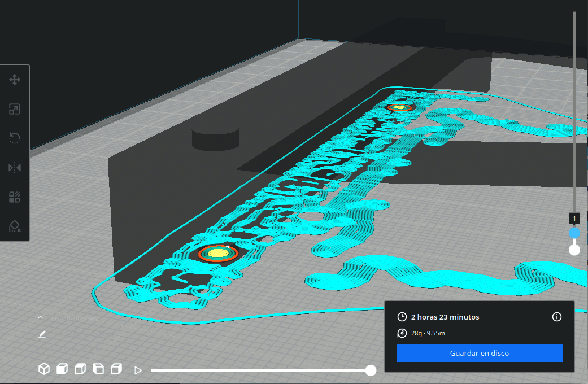Viewport: 588px width, 384px height.
Task: Click the path slider handle at end
Action: tap(371, 370)
